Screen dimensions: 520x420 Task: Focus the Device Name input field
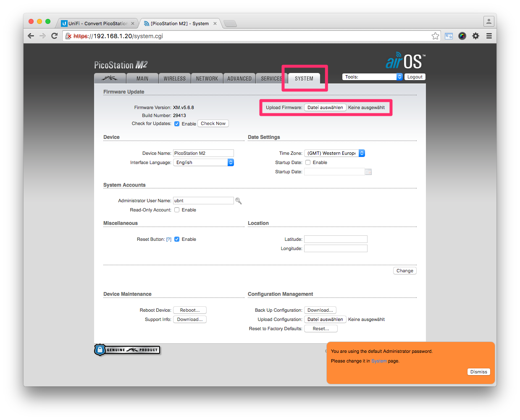pos(203,153)
